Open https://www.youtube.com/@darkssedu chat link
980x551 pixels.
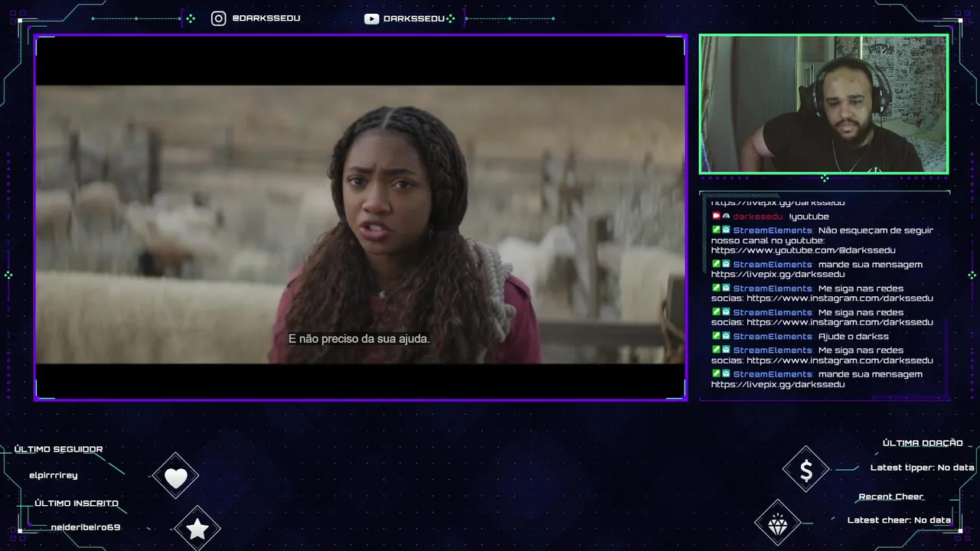[x=803, y=250]
